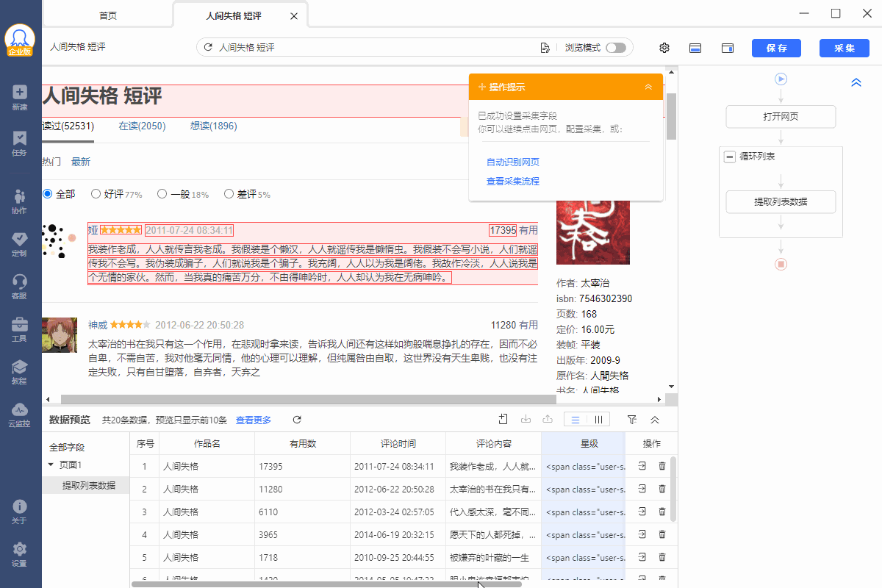Screen dimensions: 882x588
Task: Collapse the workflow with double chevron
Action: [856, 83]
